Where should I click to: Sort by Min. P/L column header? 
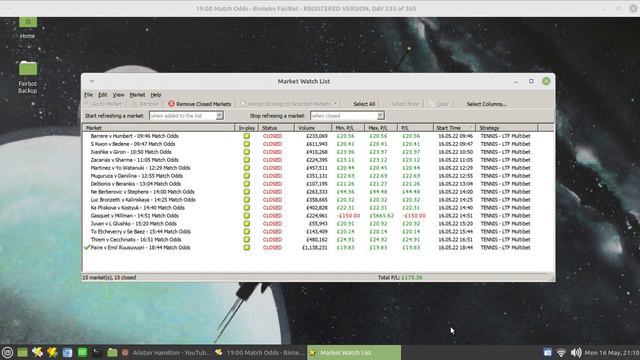pos(348,128)
